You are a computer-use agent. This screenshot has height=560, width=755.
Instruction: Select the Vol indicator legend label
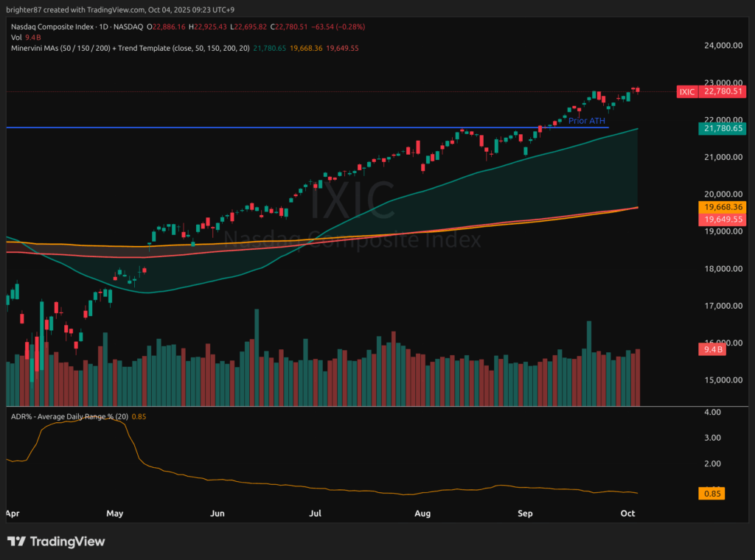(17, 37)
